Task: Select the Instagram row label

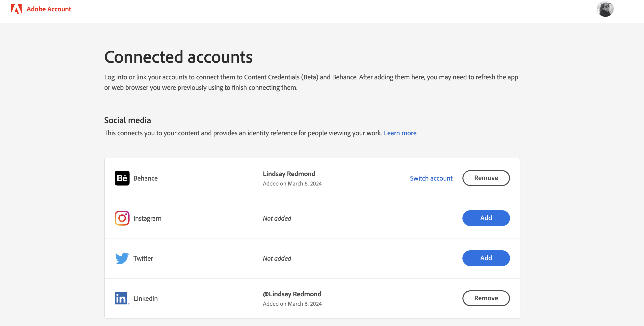Action: (x=147, y=218)
